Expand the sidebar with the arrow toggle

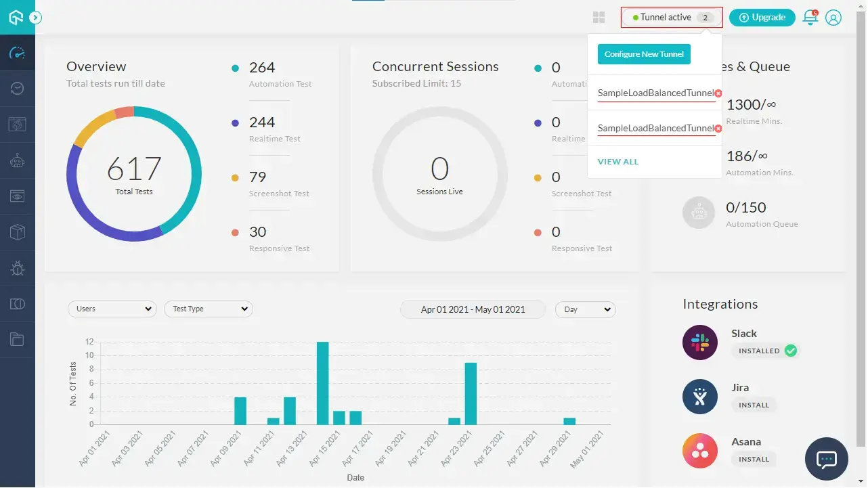[36, 18]
